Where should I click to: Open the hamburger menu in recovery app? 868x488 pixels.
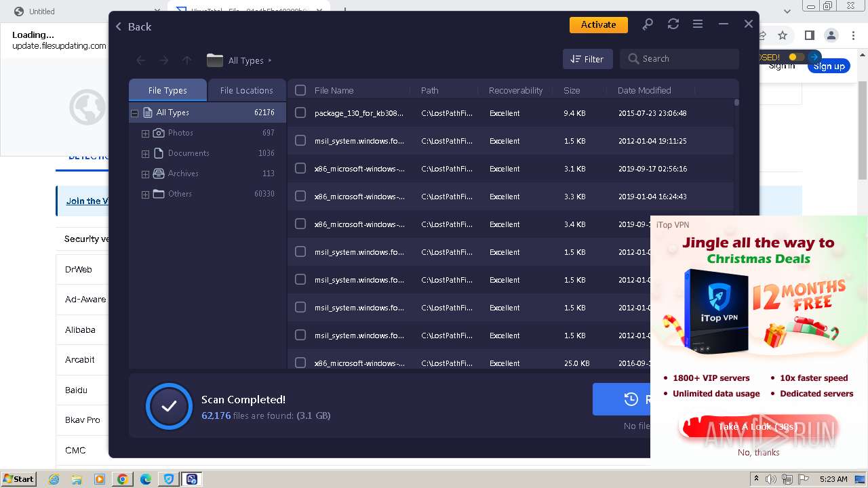pyautogui.click(x=698, y=24)
